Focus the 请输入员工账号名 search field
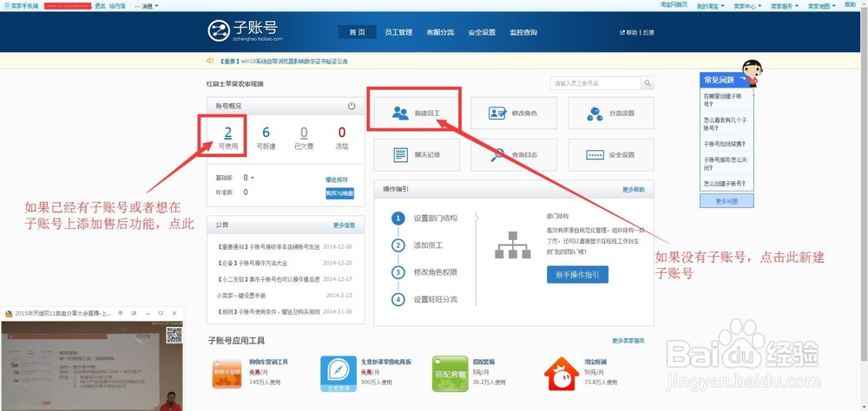 595,83
